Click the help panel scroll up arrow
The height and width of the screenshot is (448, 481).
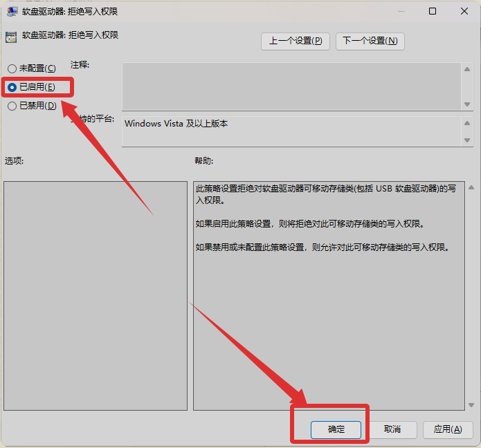pos(471,187)
